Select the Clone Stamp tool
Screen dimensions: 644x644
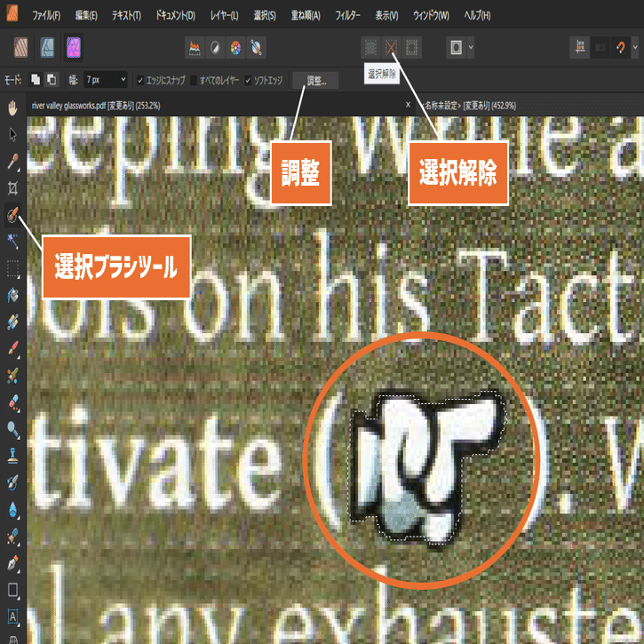[x=12, y=456]
